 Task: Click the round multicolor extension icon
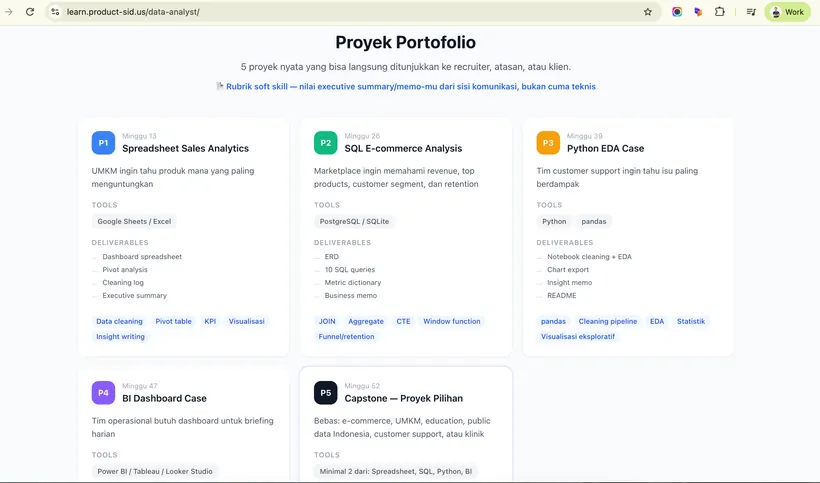pos(677,12)
